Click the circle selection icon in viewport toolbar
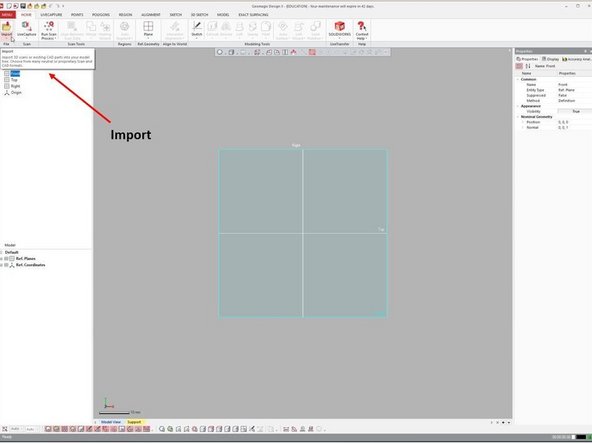 (220, 52)
